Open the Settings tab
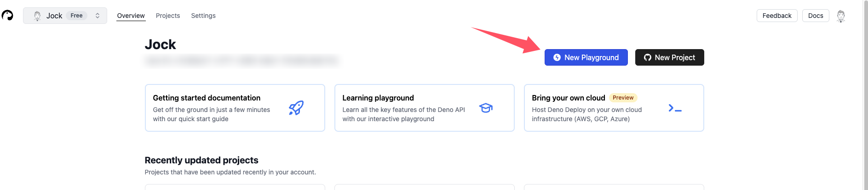 (x=203, y=16)
